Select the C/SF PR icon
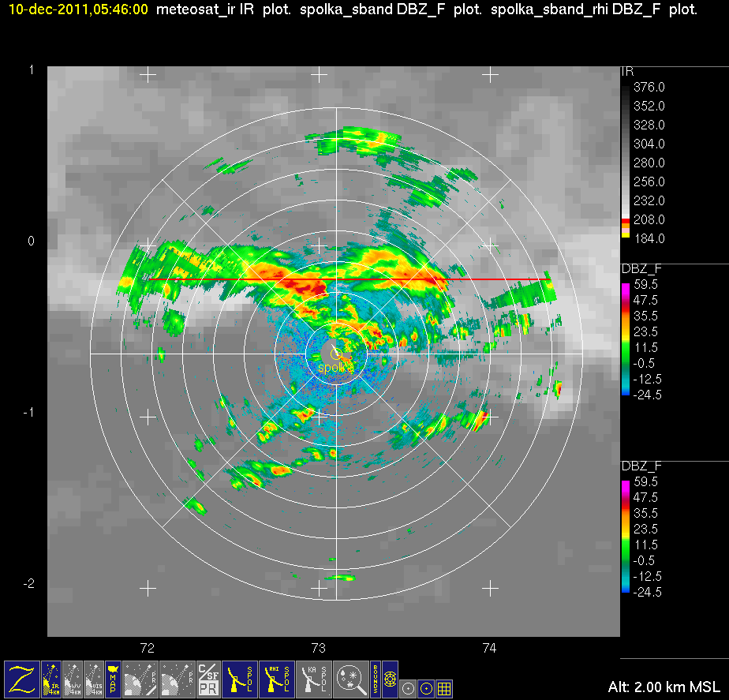The image size is (729, 700). point(207,679)
